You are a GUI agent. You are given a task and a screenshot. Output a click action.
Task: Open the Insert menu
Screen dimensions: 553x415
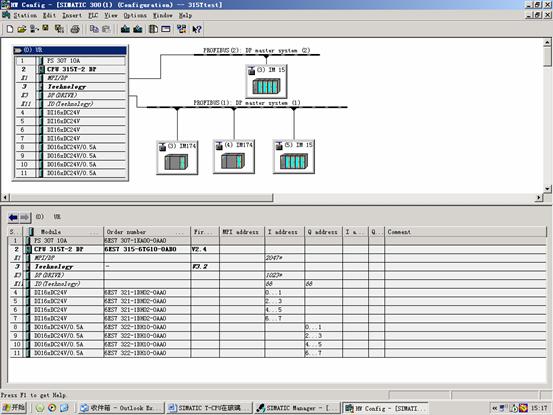pos(72,16)
